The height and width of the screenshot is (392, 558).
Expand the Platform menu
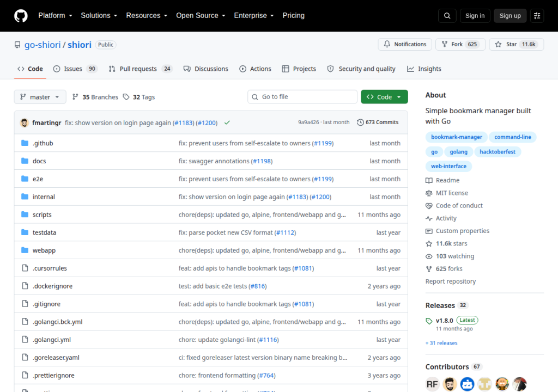[55, 16]
